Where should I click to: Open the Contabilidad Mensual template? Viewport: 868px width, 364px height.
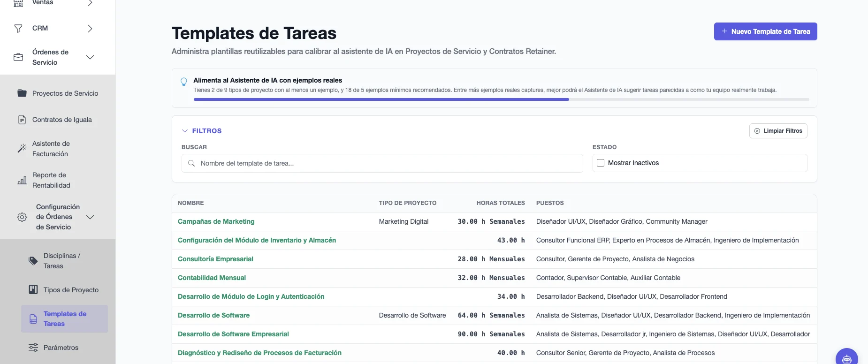pos(212,278)
